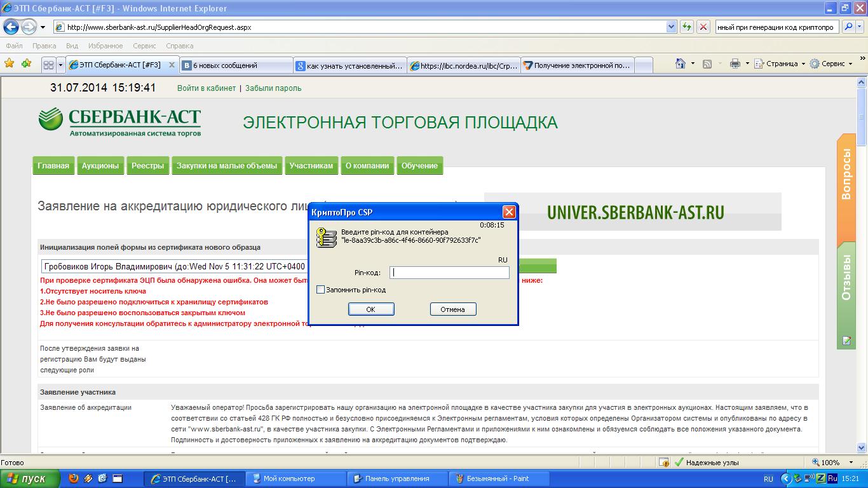
Task: Switch to the ibc.nordea.ru tab
Action: 464,65
